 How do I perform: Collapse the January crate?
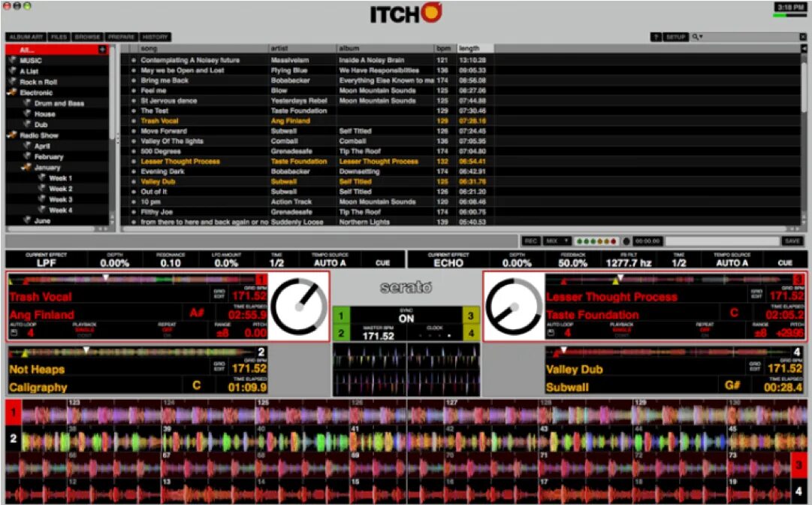[23, 166]
